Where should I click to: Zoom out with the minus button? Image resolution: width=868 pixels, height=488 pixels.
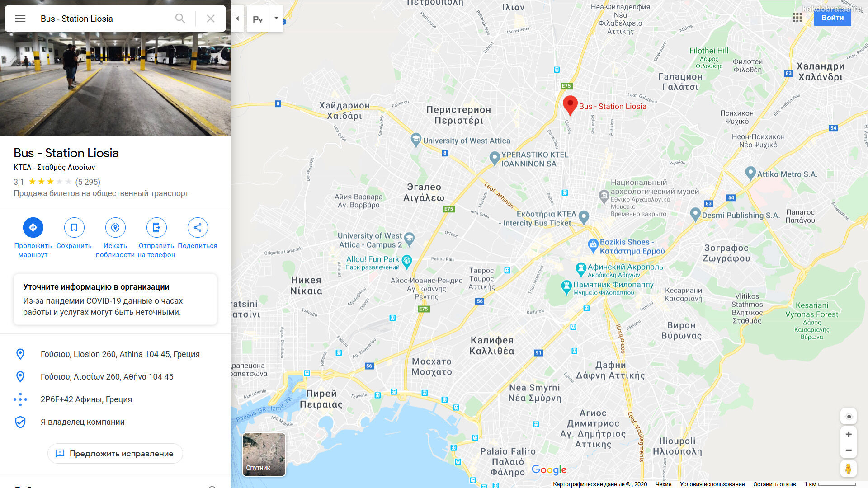pyautogui.click(x=849, y=450)
